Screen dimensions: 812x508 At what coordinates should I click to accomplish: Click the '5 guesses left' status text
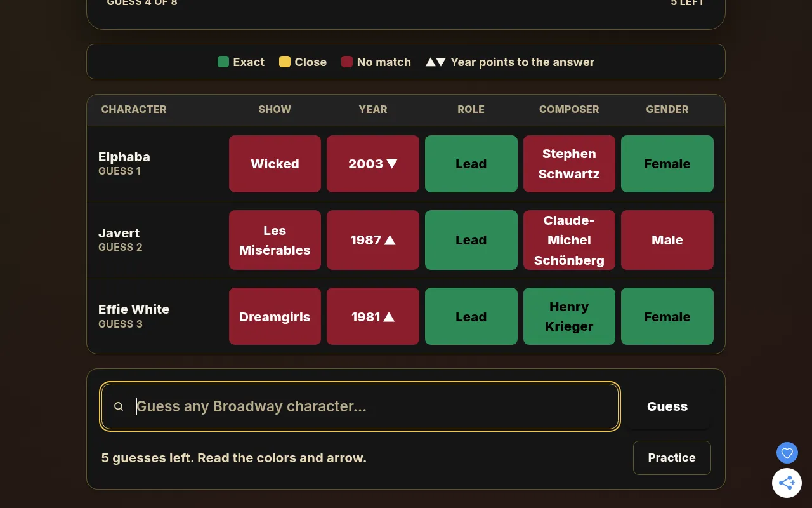(234, 458)
